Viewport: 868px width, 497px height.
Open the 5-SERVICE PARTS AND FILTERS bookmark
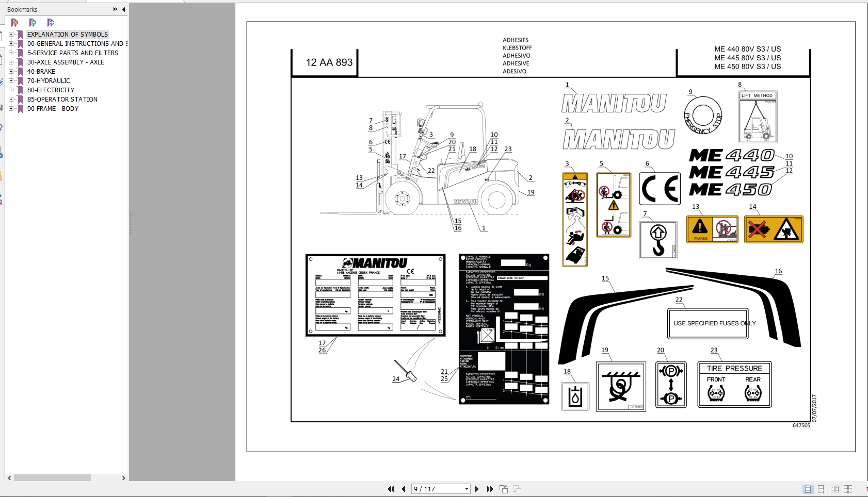click(x=73, y=53)
